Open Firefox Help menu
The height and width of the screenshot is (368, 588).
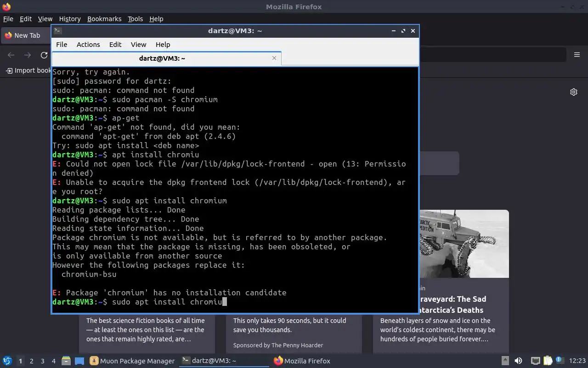[x=156, y=19]
